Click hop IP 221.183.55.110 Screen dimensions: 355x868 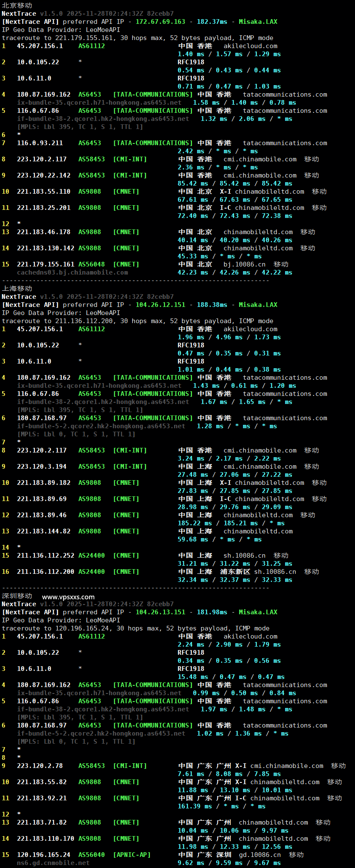44,192
